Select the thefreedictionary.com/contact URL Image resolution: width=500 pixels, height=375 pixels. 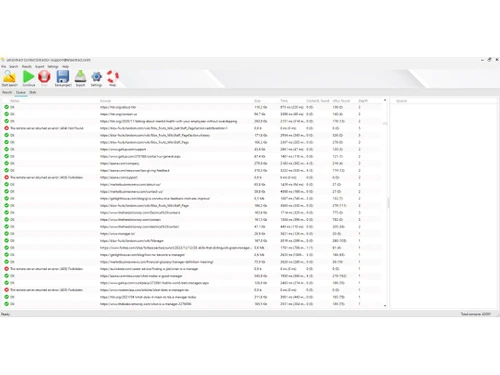point(130,219)
